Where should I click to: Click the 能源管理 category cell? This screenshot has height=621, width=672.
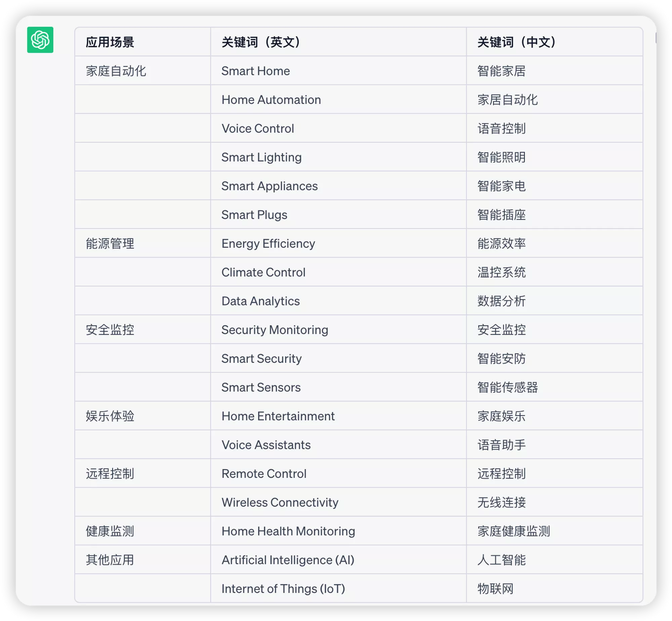110,243
